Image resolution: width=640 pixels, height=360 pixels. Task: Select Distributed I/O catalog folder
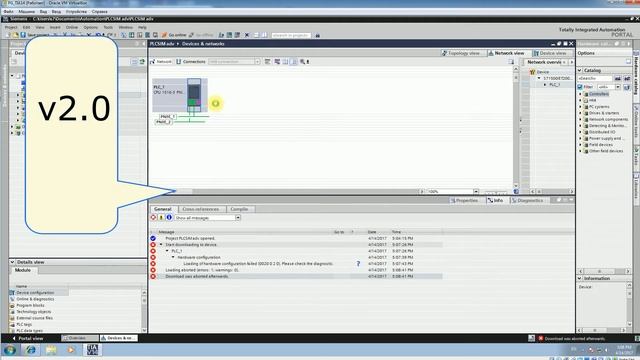602,132
